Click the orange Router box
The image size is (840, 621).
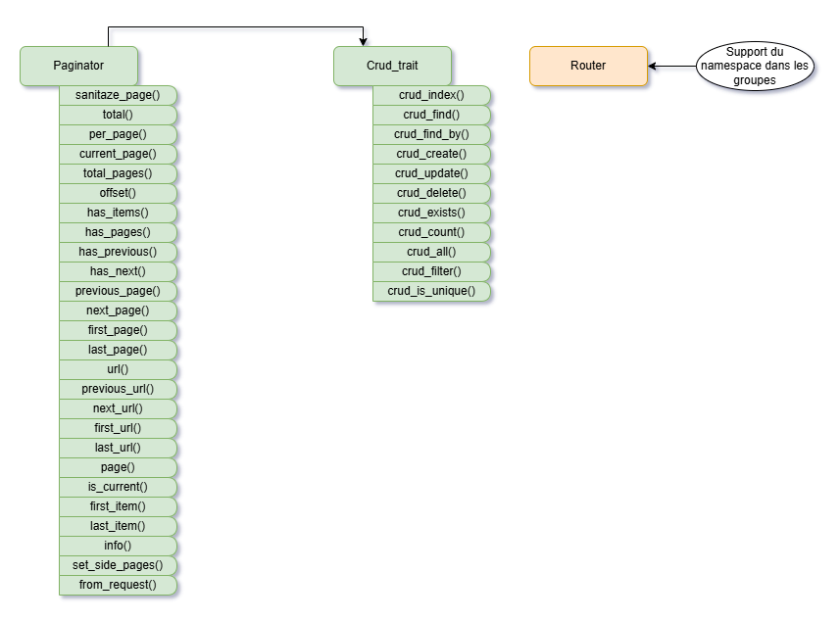coord(588,66)
